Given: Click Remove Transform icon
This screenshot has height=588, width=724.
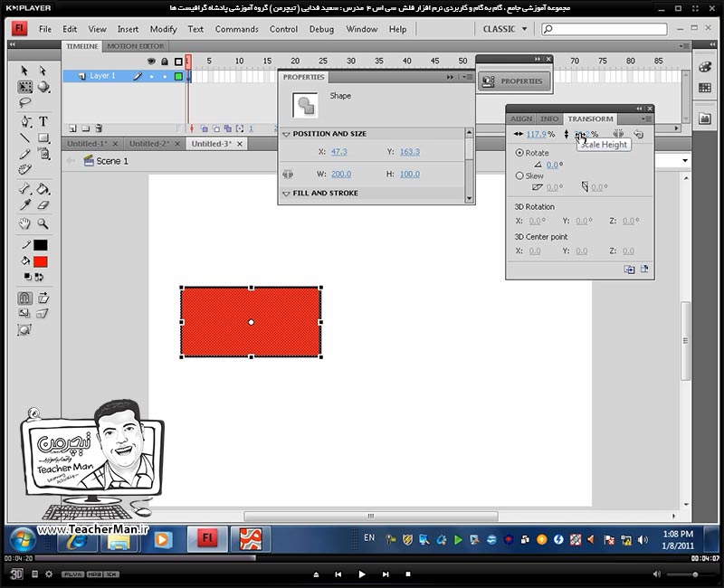Looking at the screenshot, I should pyautogui.click(x=644, y=269).
